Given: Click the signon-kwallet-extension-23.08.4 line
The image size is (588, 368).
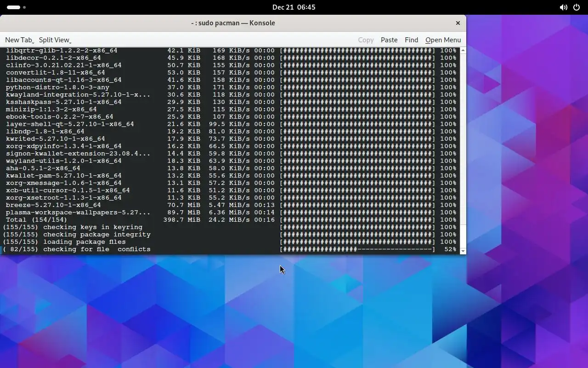Looking at the screenshot, I should click(x=231, y=154).
